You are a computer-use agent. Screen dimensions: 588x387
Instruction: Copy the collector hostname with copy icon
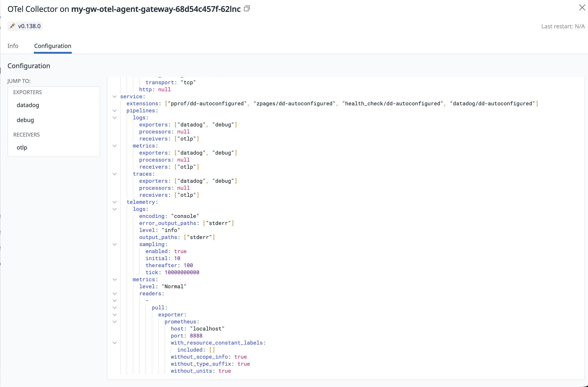(x=247, y=9)
